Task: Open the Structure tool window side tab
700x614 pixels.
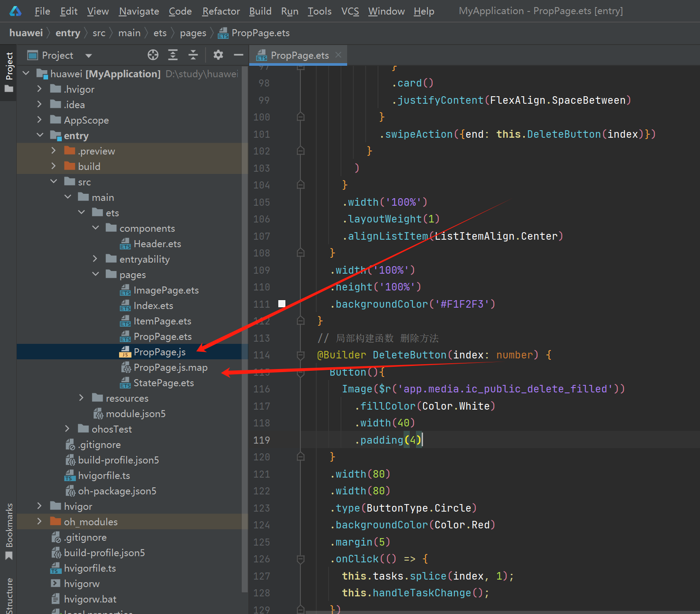Action: 9,595
